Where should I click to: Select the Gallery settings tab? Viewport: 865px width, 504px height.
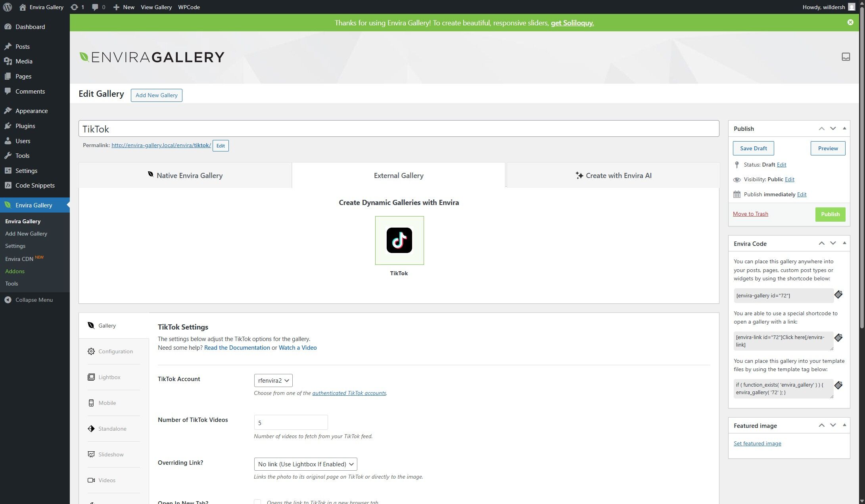click(114, 326)
